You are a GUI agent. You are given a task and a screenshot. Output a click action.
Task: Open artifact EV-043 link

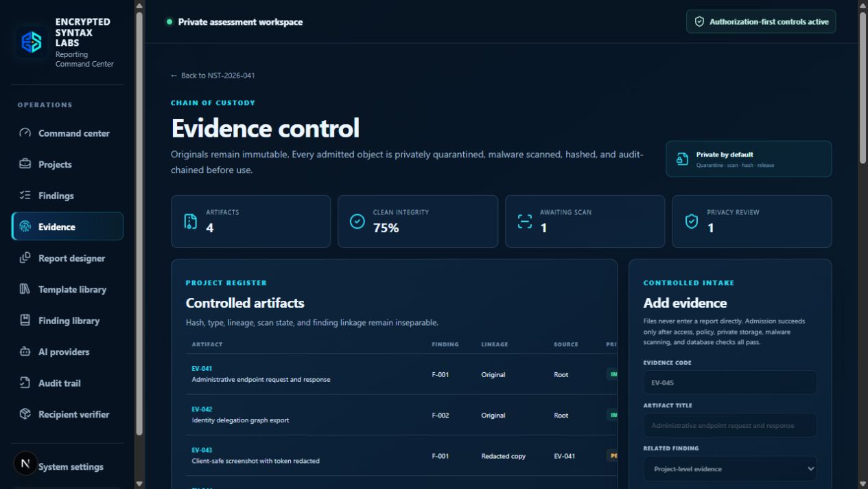click(x=202, y=450)
